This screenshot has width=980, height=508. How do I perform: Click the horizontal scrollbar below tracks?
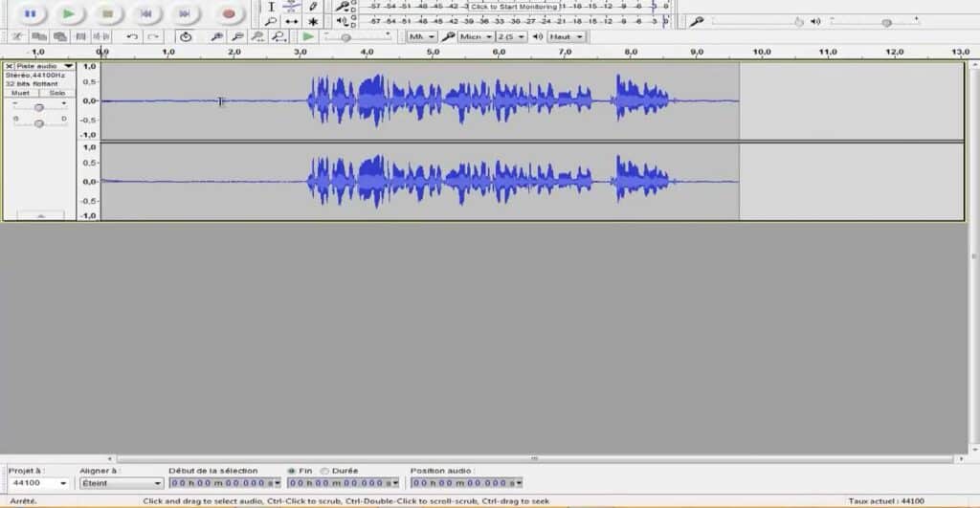(x=534, y=458)
